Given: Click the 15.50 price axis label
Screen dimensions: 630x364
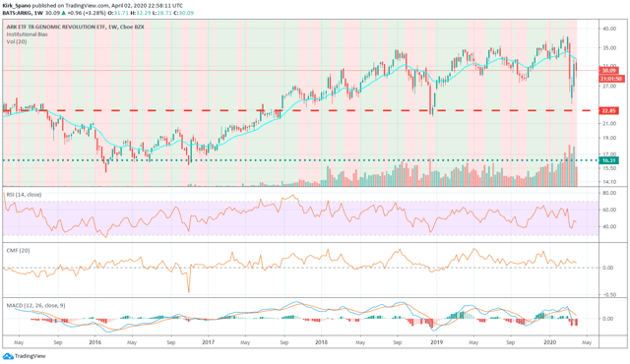Looking at the screenshot, I should [x=609, y=168].
